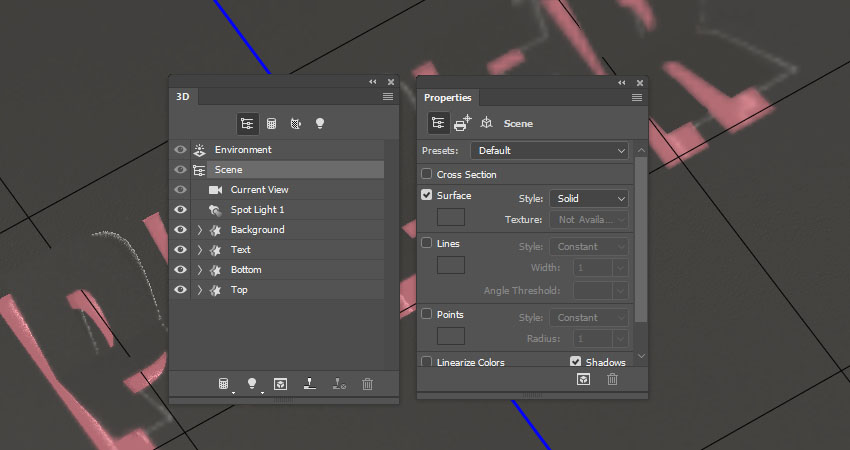Click trash icon in Properties panel footer

point(613,379)
